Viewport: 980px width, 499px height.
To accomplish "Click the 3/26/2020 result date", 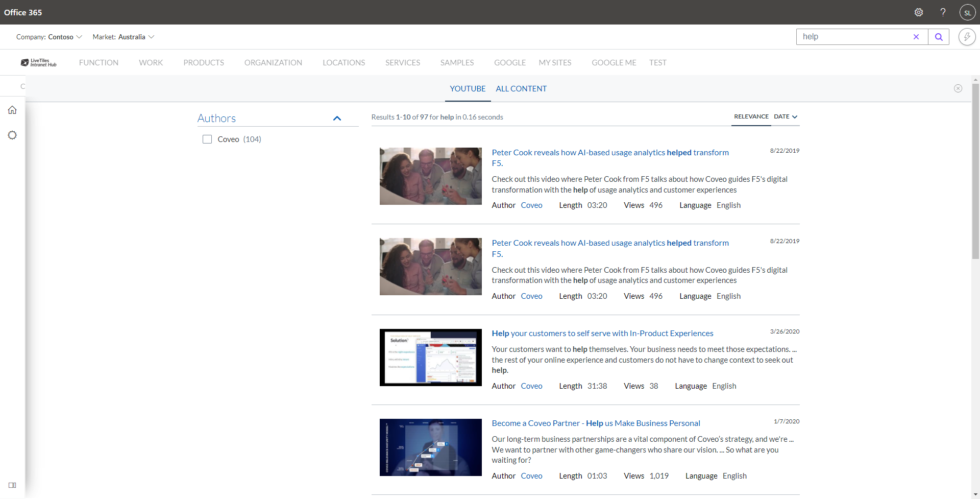I will click(x=785, y=331).
